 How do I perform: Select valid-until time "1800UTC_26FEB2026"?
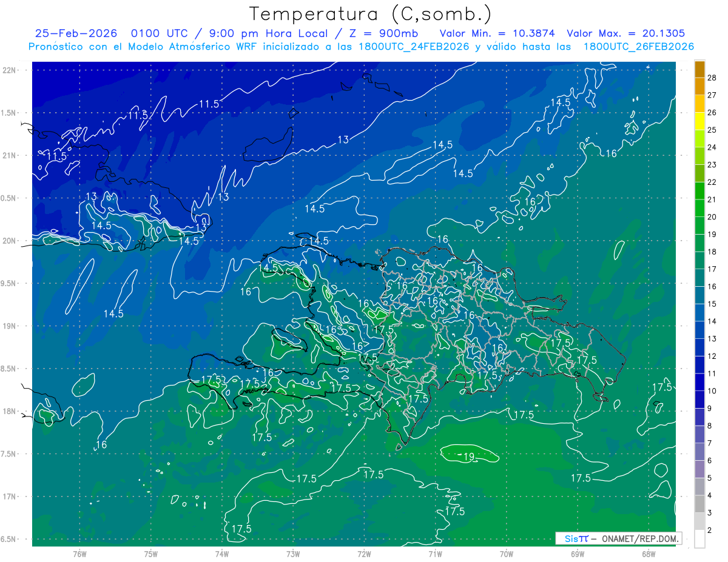[x=639, y=47]
